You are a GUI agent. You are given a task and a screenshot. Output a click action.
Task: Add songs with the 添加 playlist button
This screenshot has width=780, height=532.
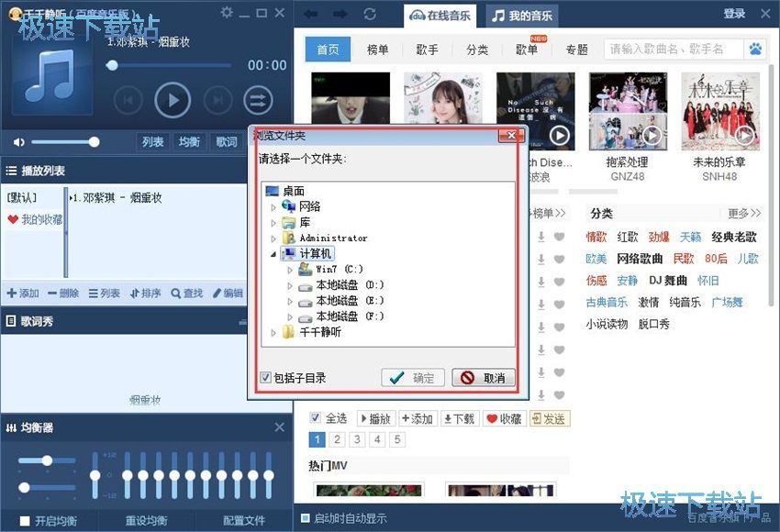point(23,294)
